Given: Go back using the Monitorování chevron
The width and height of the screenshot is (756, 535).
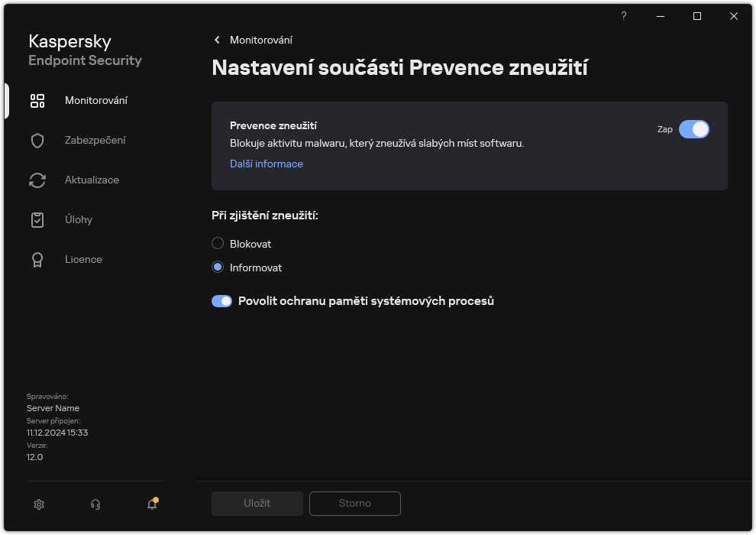Looking at the screenshot, I should pos(217,40).
